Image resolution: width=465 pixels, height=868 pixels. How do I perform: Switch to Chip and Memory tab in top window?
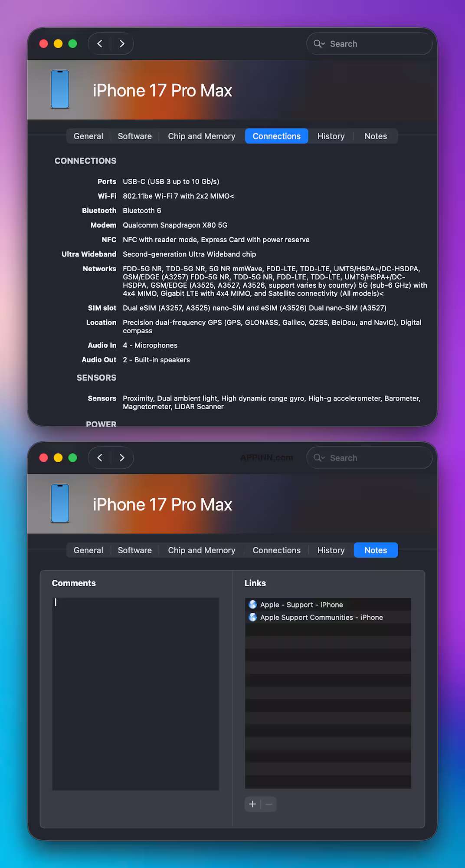tap(202, 136)
